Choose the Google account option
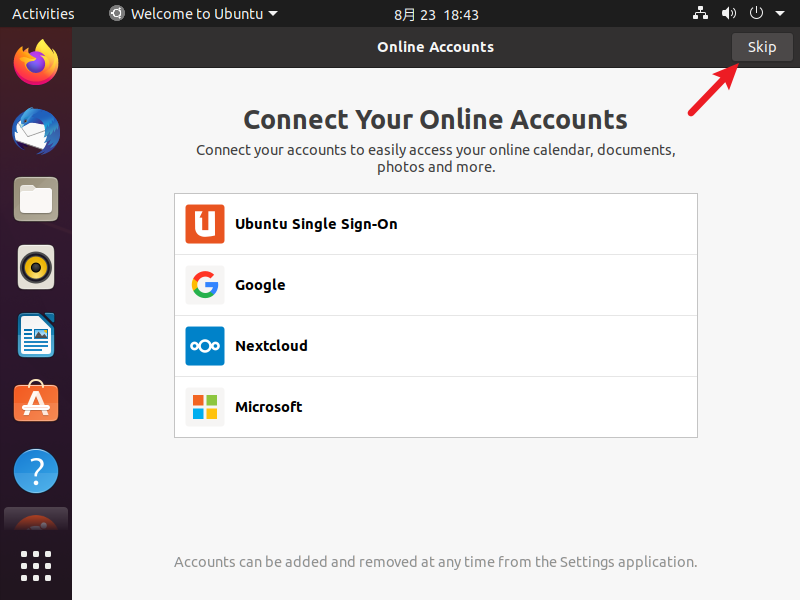 point(436,285)
